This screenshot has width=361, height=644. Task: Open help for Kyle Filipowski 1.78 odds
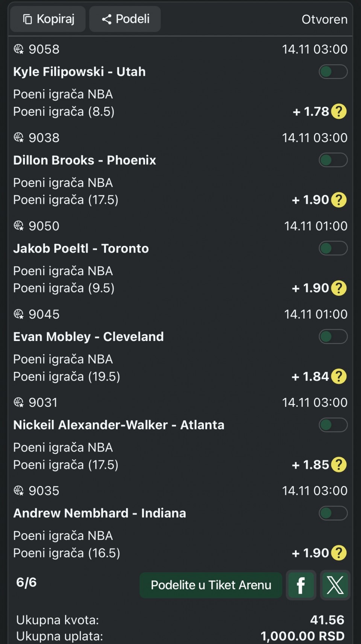pyautogui.click(x=339, y=112)
